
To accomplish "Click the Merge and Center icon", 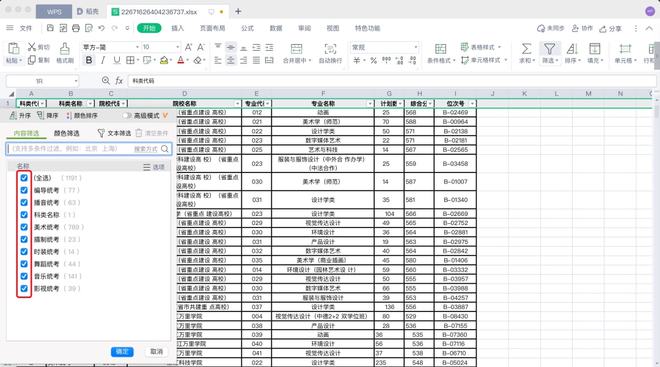I will pyautogui.click(x=296, y=49).
